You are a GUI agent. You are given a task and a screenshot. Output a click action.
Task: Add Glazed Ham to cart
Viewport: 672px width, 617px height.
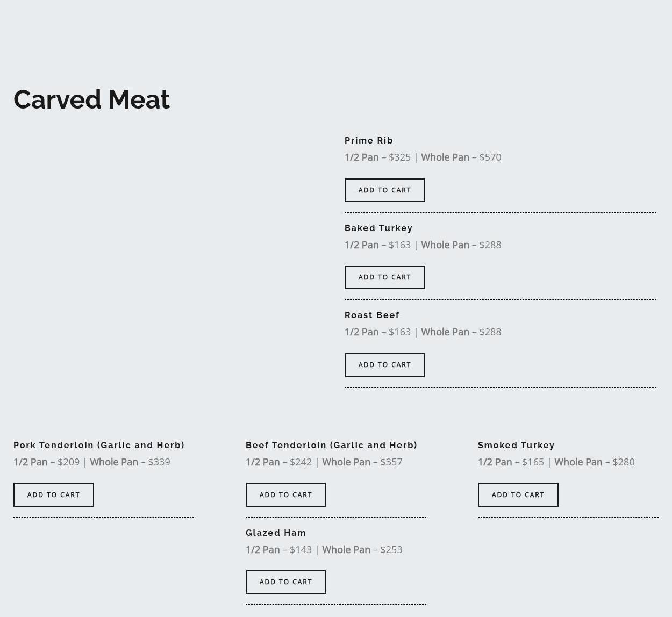click(285, 582)
